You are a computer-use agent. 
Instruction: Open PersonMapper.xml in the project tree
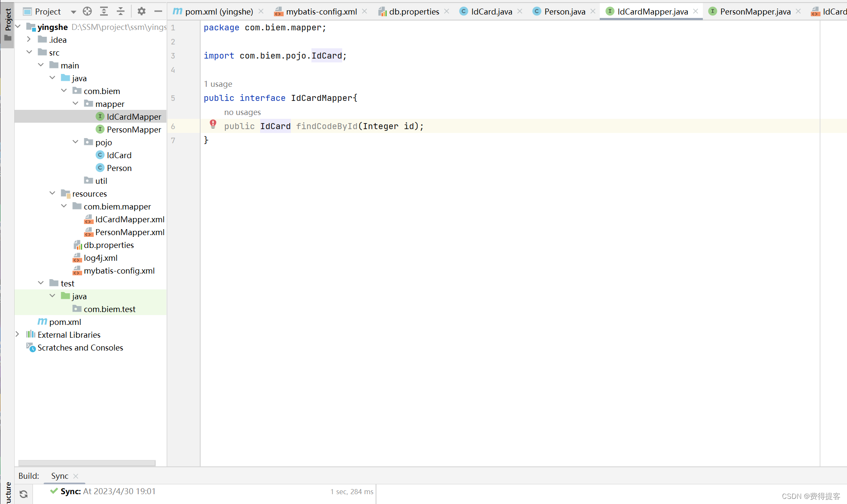click(129, 232)
